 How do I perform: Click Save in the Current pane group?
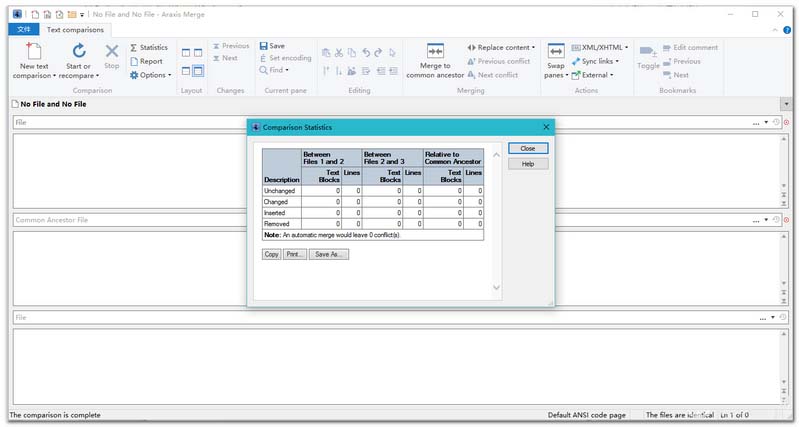272,46
